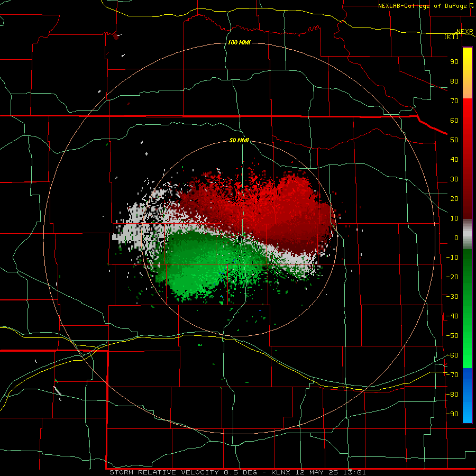Click the -70 scale value
The image size is (476, 476).
pyautogui.click(x=452, y=375)
